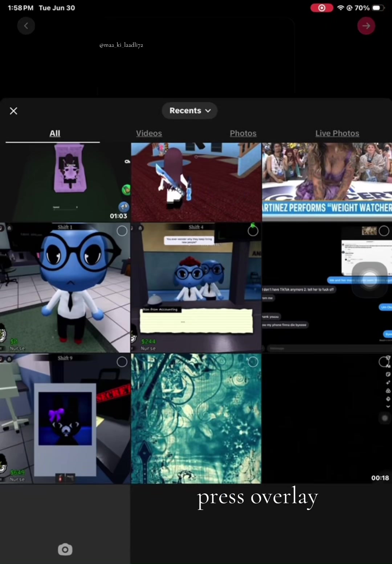Image resolution: width=392 pixels, height=564 pixels.
Task: Toggle selection circle on Shift 4 thumbnail
Action: (x=253, y=231)
